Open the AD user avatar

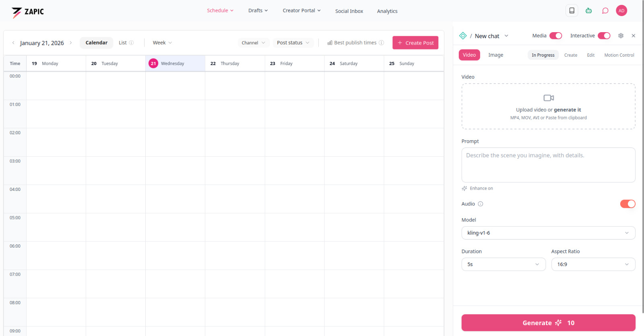[x=621, y=11]
